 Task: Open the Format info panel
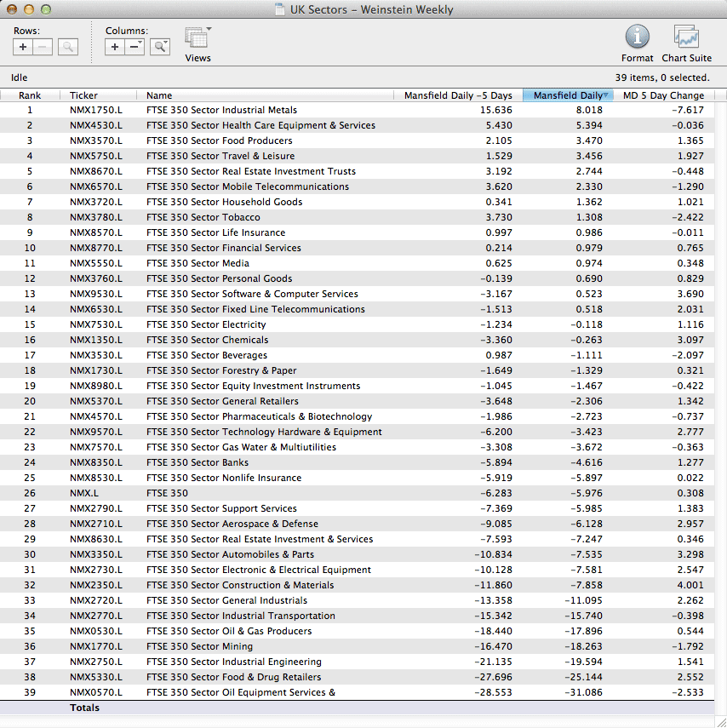click(637, 37)
